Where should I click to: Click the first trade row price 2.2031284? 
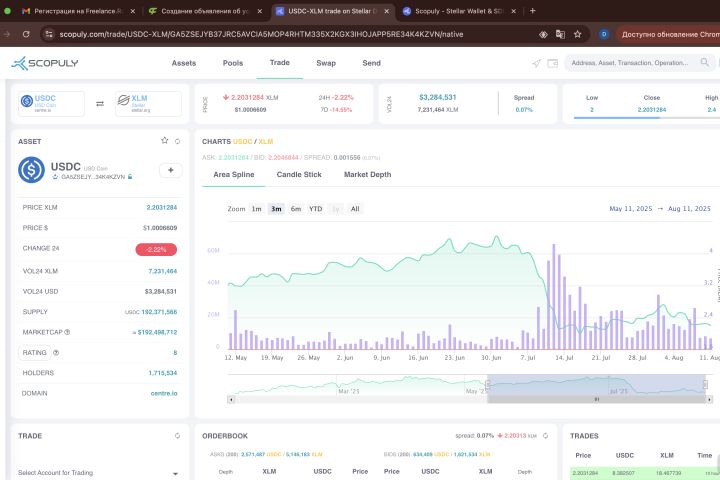click(585, 473)
